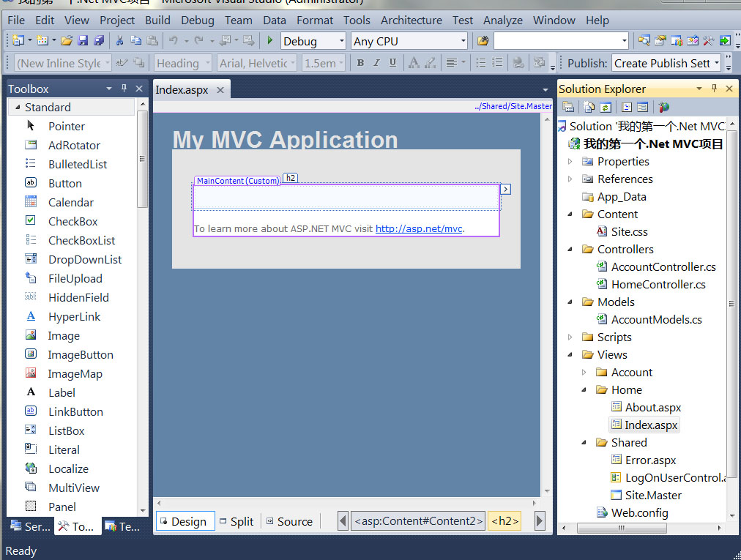Viewport: 741px width, 560px height.
Task: Switch editor to Split view
Action: point(237,521)
